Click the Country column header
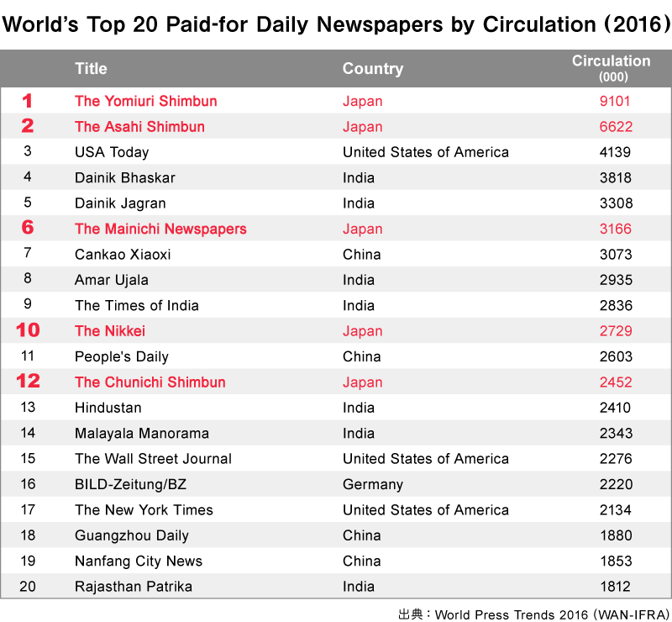This screenshot has height=622, width=672. point(373,69)
